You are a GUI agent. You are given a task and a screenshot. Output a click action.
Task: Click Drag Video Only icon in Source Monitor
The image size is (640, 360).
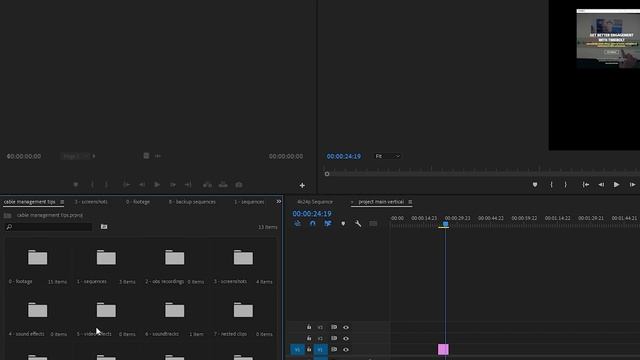pyautogui.click(x=146, y=156)
